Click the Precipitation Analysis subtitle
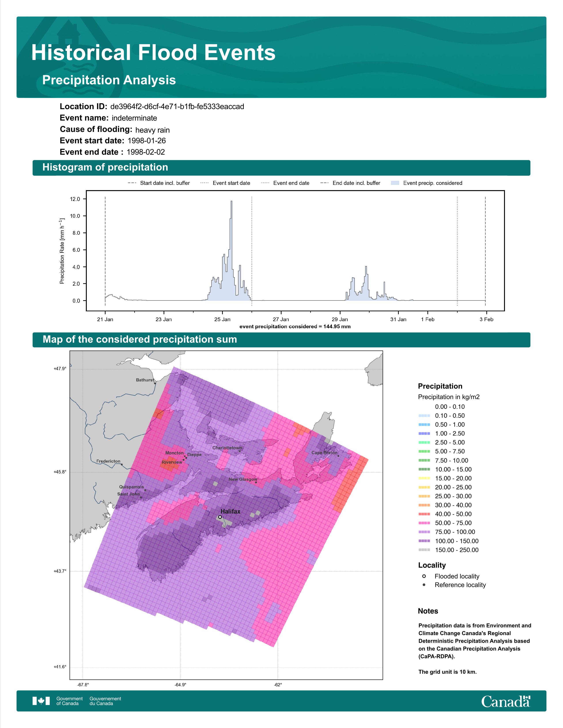Viewport: 563px width, 728px height. 109,80
